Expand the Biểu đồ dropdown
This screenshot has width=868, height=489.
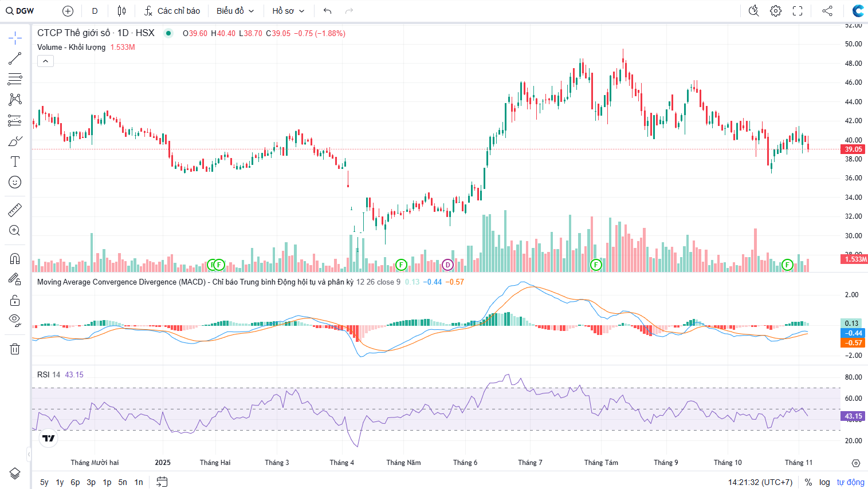[235, 11]
